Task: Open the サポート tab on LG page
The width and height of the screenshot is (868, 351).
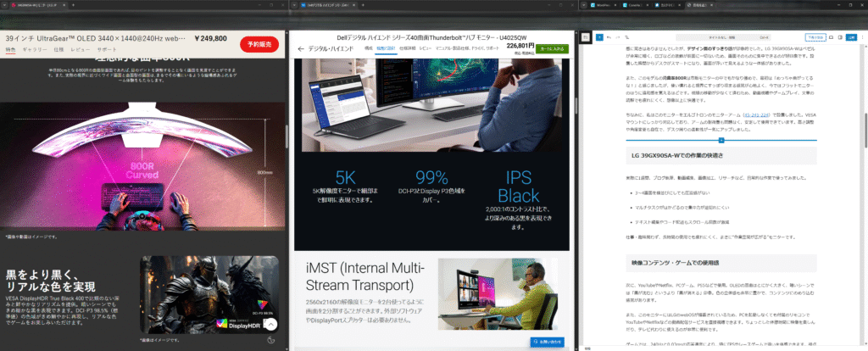Action: [x=108, y=50]
